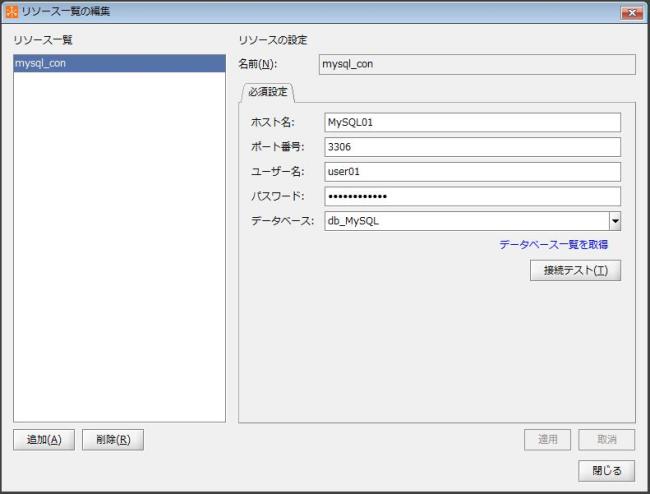Click the application icon in the title bar
The image size is (650, 494).
[12, 11]
